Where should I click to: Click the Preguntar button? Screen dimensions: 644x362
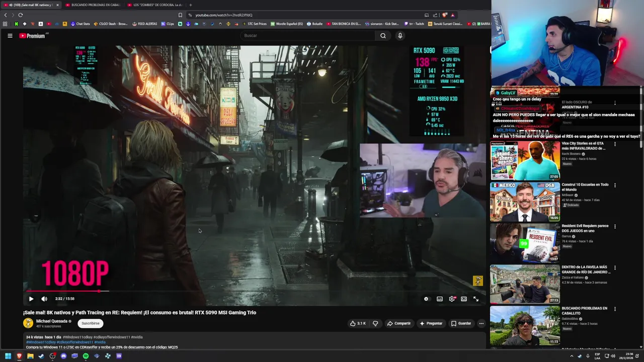431,323
